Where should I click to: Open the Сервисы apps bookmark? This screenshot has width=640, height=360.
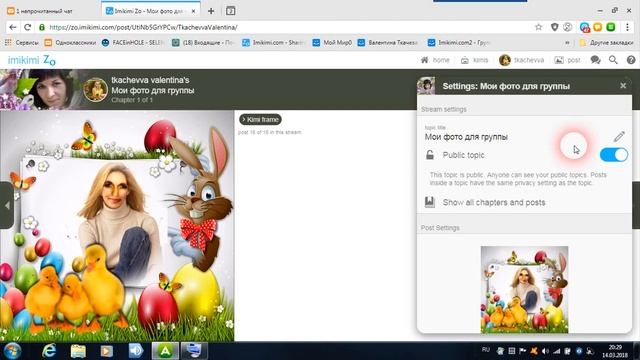point(21,42)
